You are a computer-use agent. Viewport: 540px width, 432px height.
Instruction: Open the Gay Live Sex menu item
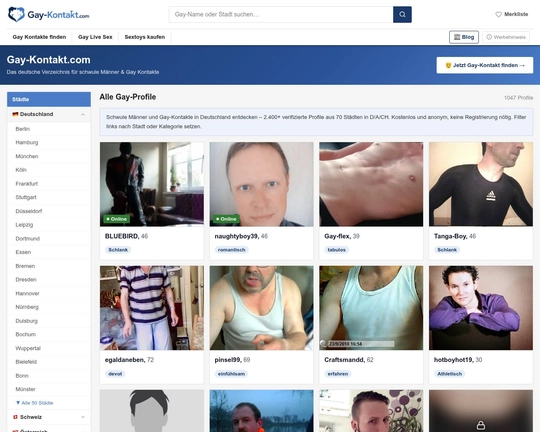95,37
